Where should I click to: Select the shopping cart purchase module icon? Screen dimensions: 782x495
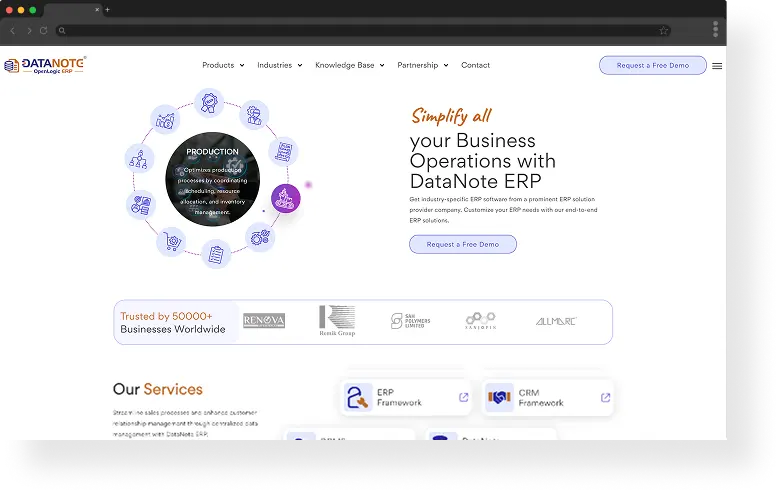[x=172, y=242]
